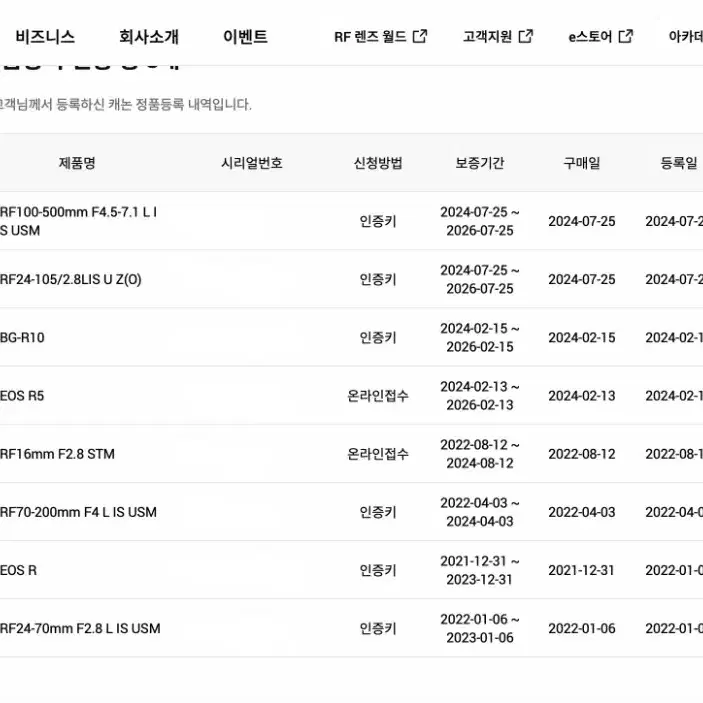Click 인증키 in the EOS R row
The image size is (703, 703).
pyautogui.click(x=378, y=570)
